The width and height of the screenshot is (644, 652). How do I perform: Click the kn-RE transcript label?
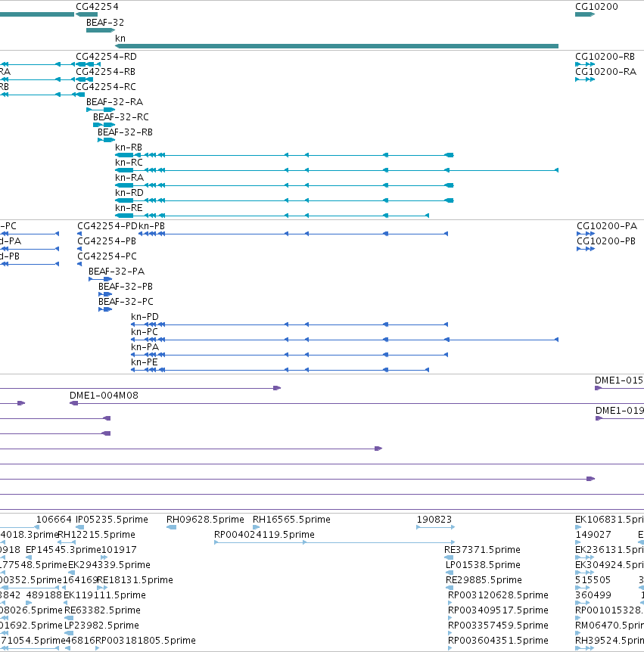point(129,208)
